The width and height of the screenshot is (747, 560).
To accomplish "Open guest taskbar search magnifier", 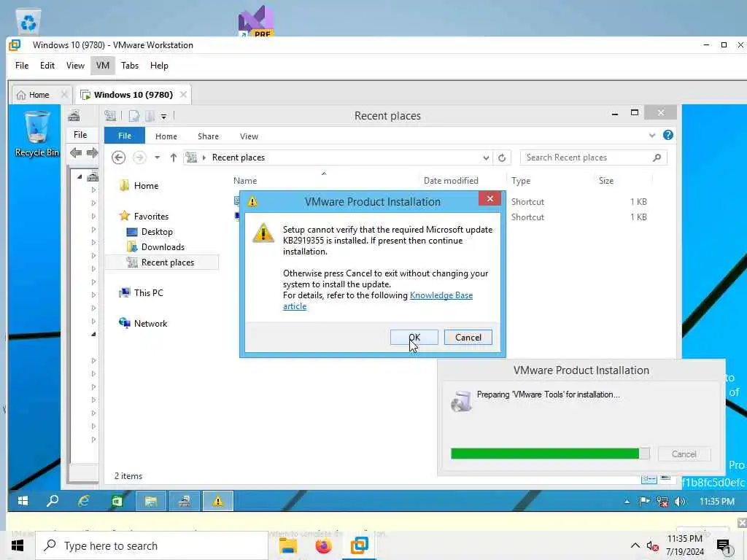I will (x=53, y=501).
